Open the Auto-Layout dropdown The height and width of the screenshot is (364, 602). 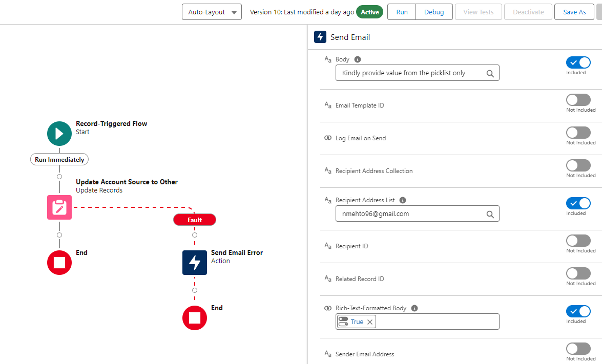[x=212, y=12]
